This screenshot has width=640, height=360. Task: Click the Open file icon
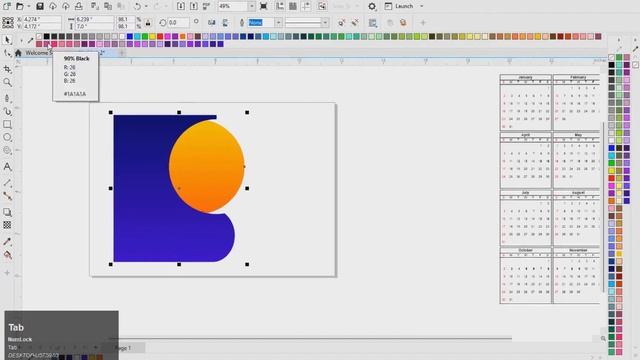point(20,6)
